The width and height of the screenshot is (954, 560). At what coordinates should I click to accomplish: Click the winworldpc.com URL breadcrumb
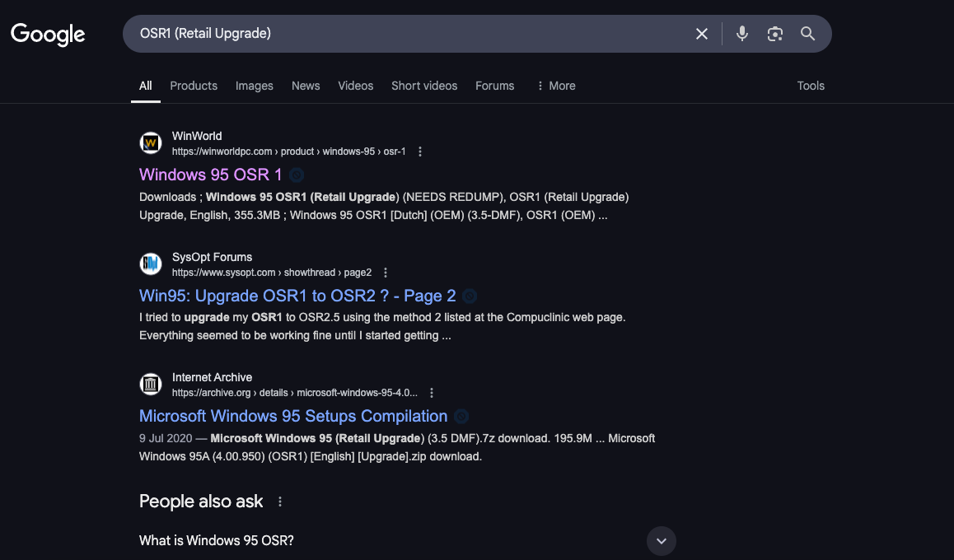click(x=288, y=152)
